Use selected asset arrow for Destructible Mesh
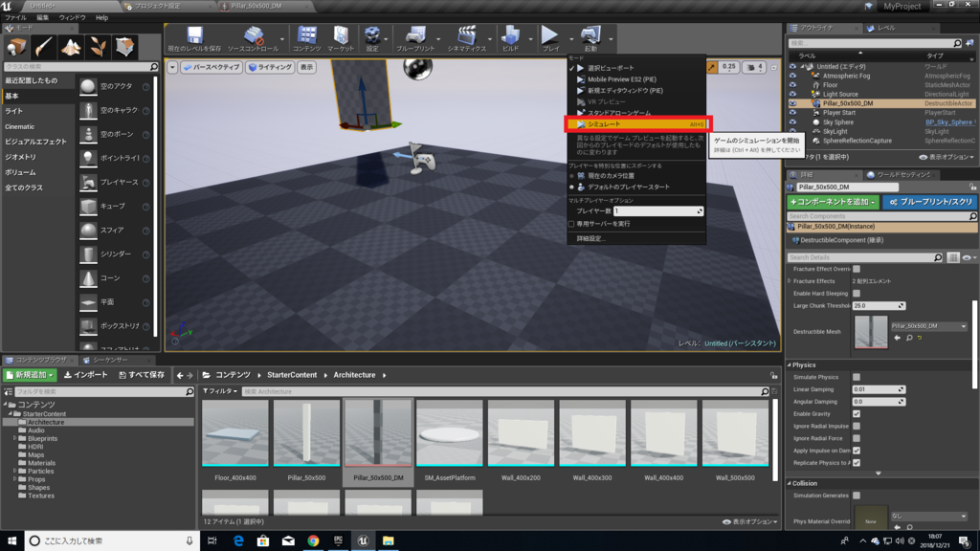 pyautogui.click(x=898, y=338)
